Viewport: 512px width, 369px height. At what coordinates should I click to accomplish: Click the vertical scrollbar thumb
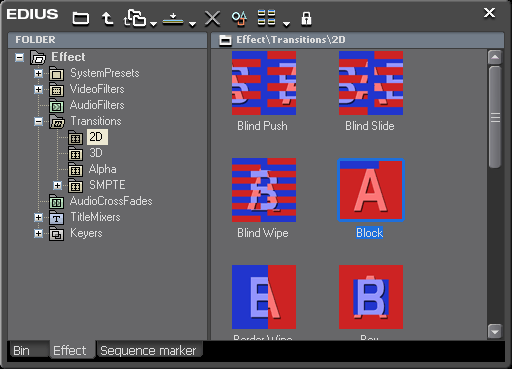click(495, 117)
